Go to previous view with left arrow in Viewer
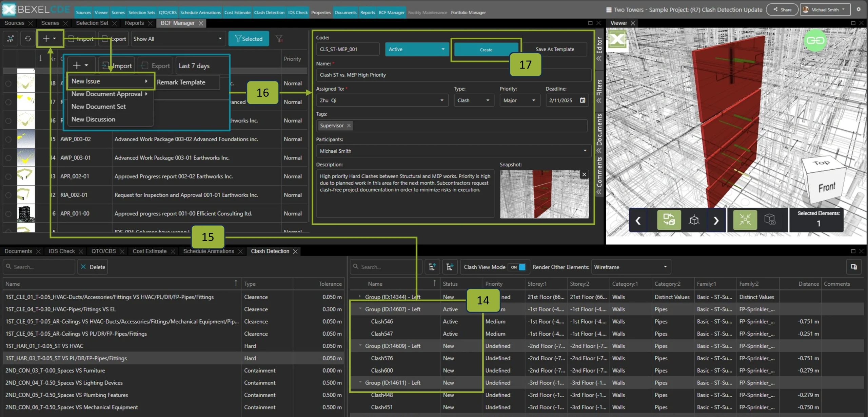 tap(638, 221)
